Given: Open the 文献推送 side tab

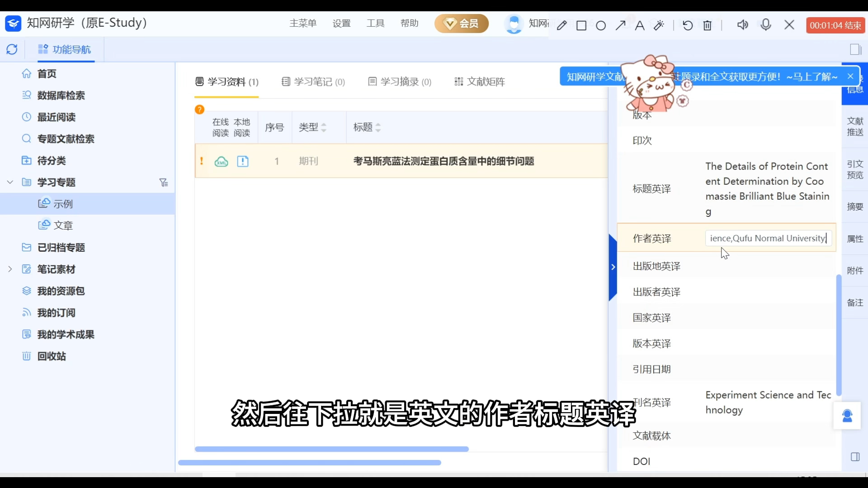Looking at the screenshot, I should click(x=855, y=127).
